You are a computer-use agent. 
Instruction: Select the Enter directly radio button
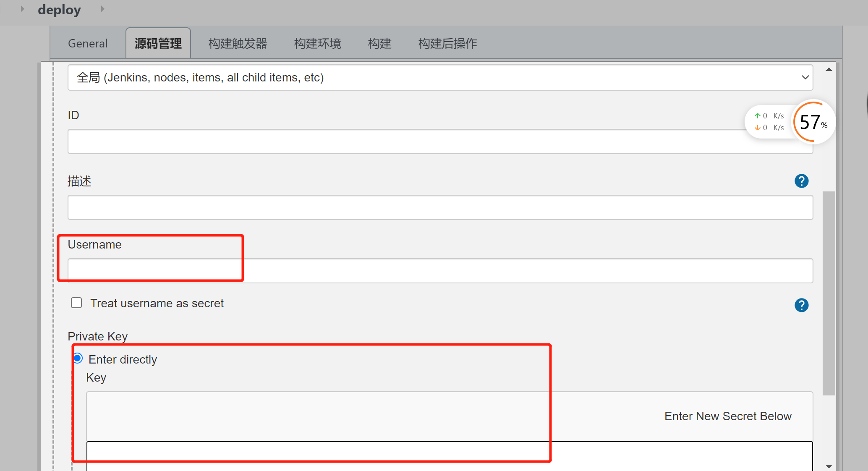point(78,358)
